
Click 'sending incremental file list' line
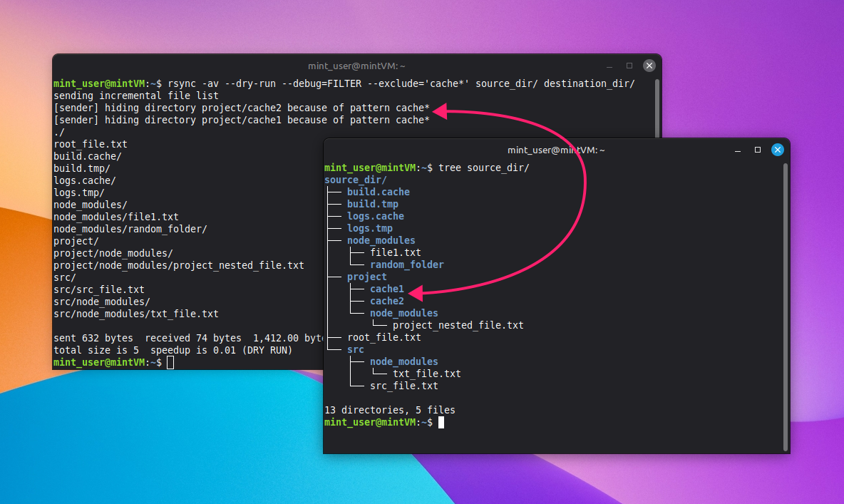[135, 96]
